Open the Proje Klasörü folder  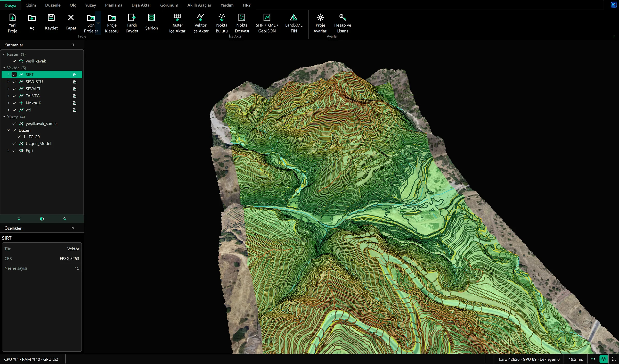click(112, 23)
